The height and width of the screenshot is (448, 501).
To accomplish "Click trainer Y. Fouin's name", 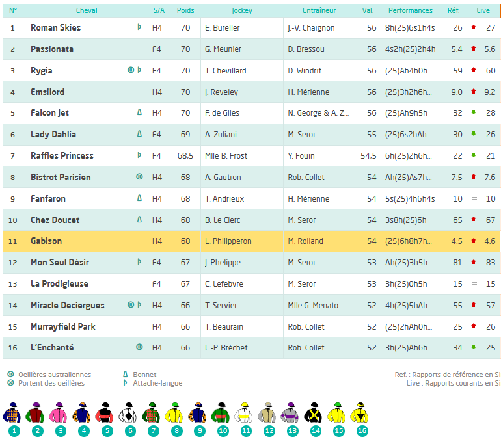I will pyautogui.click(x=301, y=156).
